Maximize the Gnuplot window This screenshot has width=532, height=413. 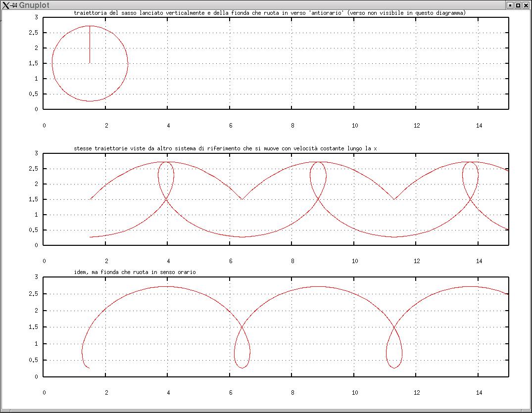(x=518, y=5)
